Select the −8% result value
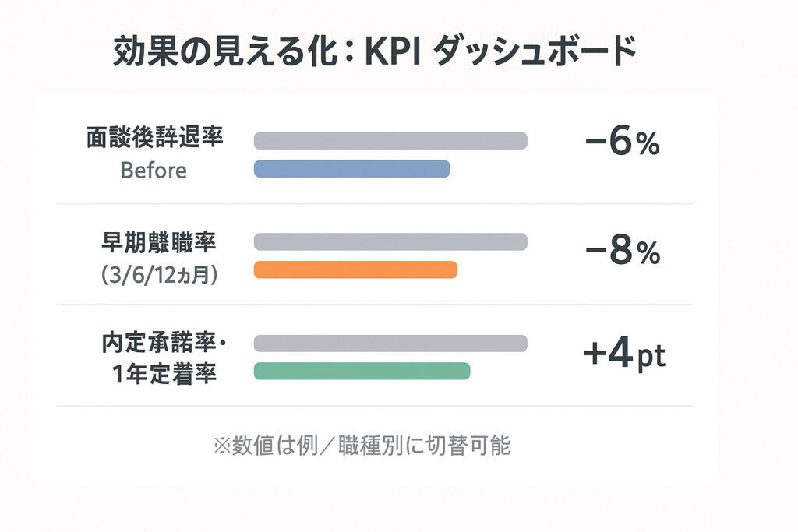 pos(623,253)
